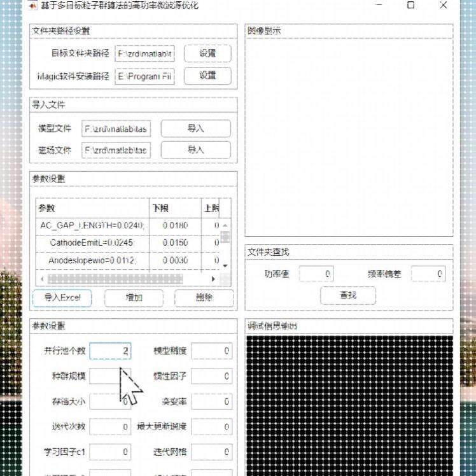
Task: Click the table's scroll down arrow
Action: [x=225, y=266]
